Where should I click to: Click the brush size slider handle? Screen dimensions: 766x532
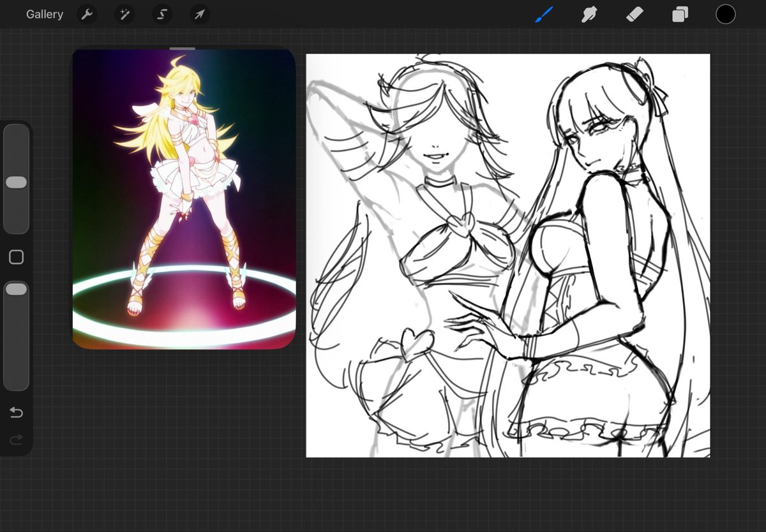16,182
